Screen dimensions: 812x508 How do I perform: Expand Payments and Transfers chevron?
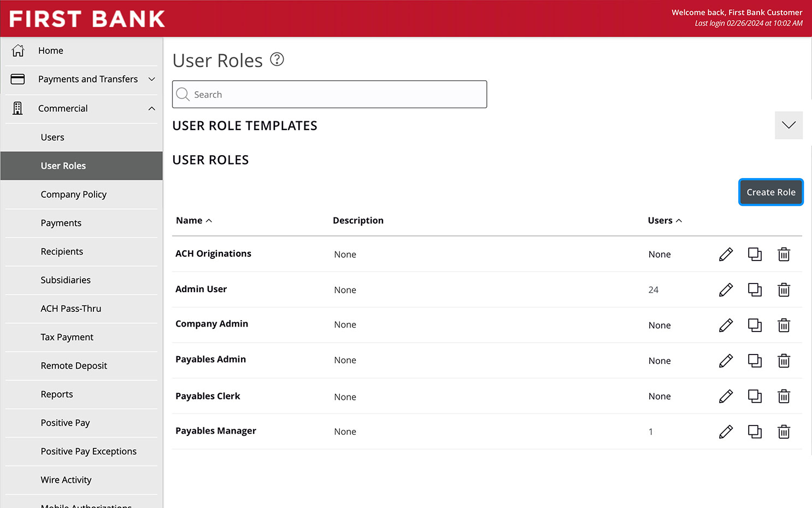(x=152, y=79)
